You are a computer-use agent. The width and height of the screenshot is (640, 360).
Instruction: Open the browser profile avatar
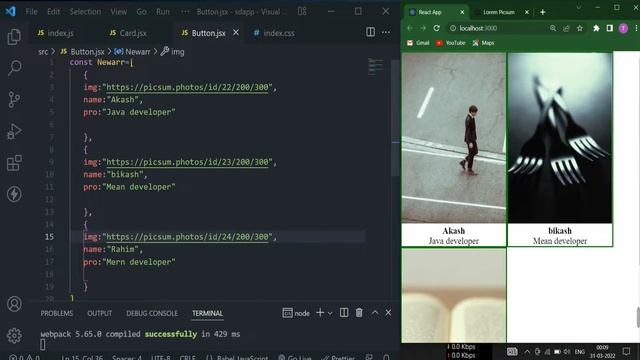pyautogui.click(x=623, y=28)
